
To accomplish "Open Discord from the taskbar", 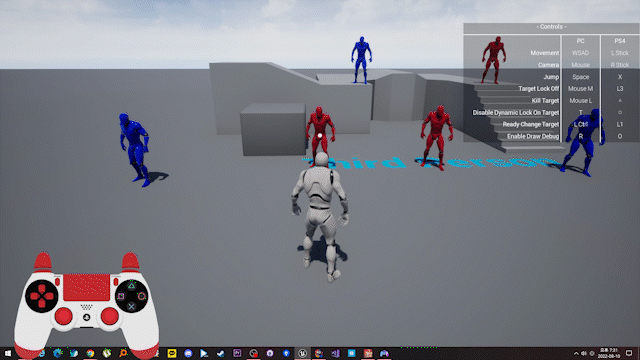I will click(188, 353).
